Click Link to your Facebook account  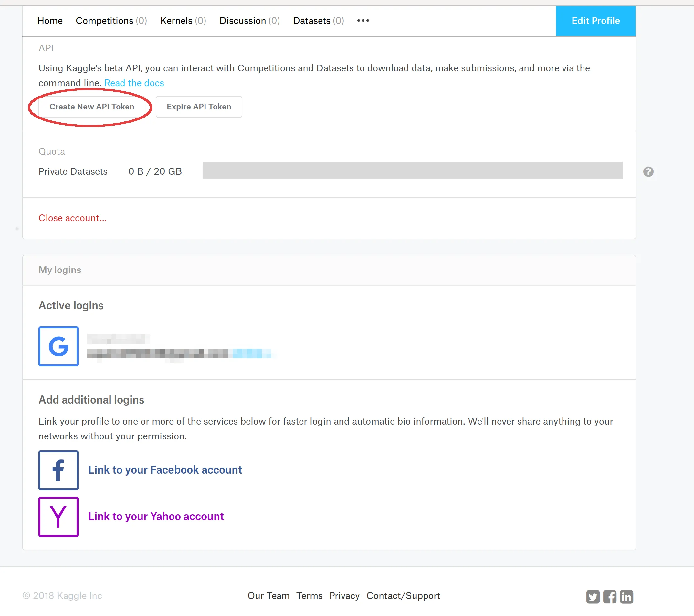[x=165, y=470]
